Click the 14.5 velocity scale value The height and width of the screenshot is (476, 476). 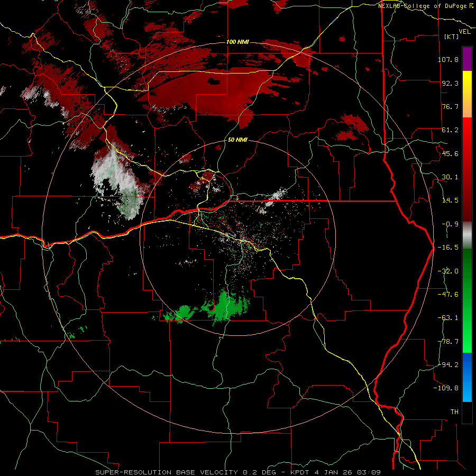[450, 200]
